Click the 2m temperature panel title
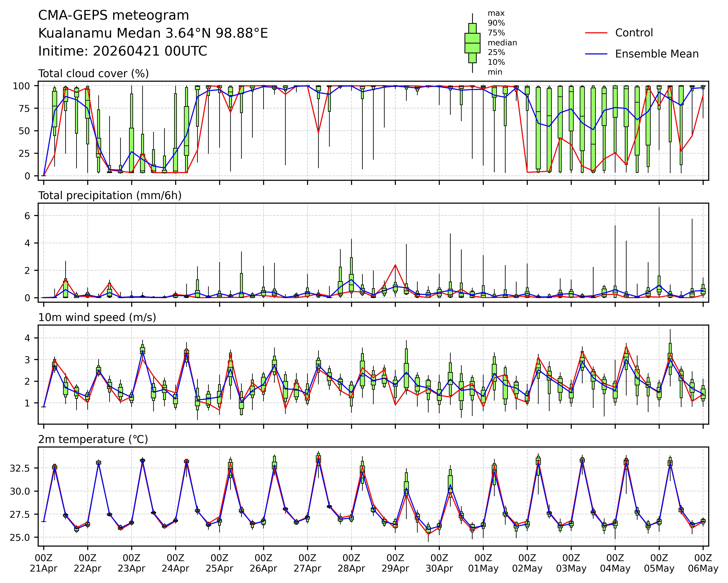This screenshot has height=583, width=728. coord(93,439)
